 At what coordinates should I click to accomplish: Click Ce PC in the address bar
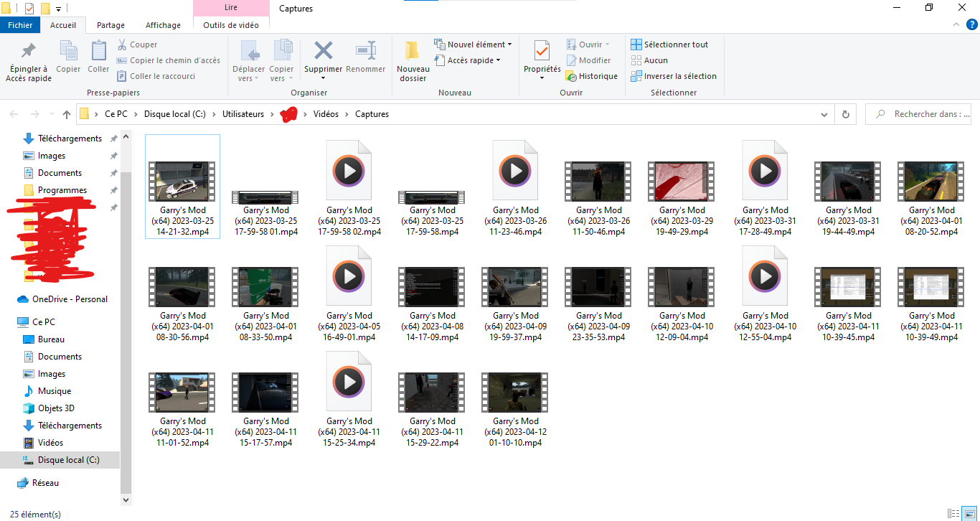coord(116,114)
